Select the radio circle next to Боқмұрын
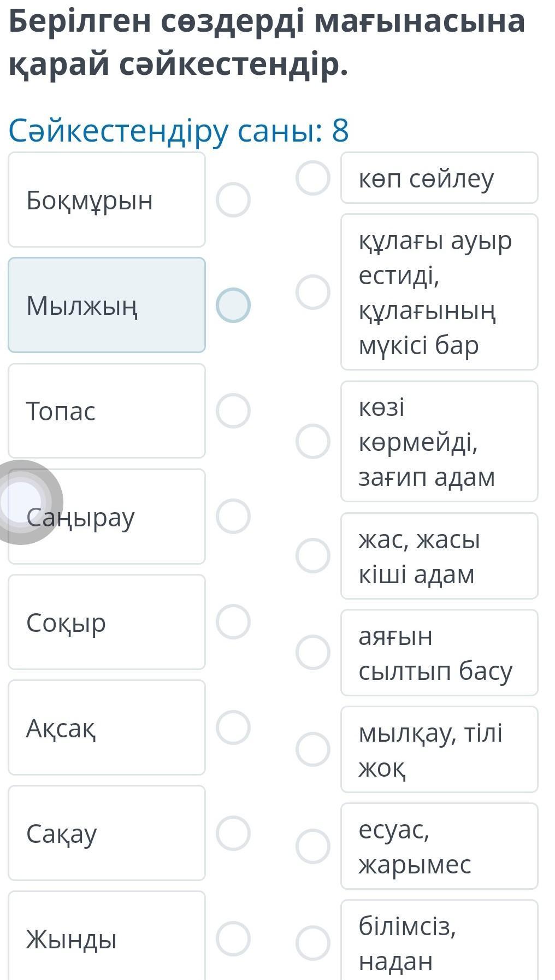Screen dimensions: 555x980 click(x=233, y=199)
